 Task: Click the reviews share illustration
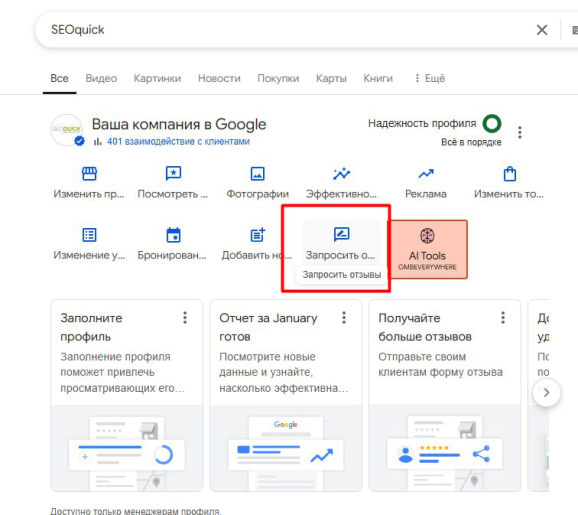[445, 448]
